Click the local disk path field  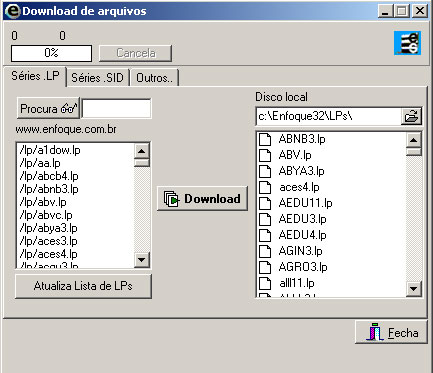click(x=329, y=116)
